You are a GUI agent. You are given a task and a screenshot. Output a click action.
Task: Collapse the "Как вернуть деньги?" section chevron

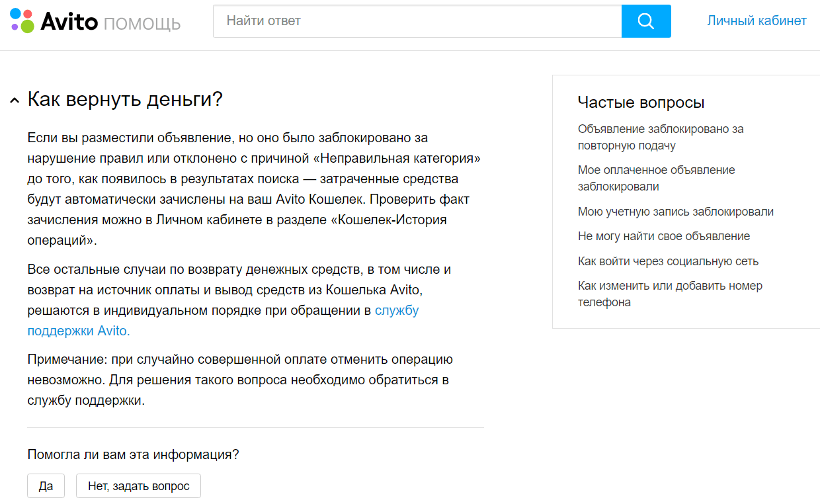15,101
